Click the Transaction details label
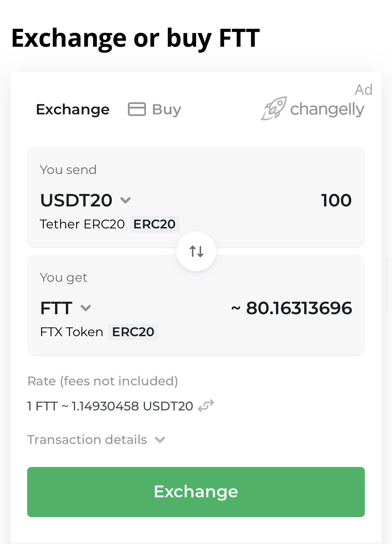The height and width of the screenshot is (544, 392). point(87,440)
